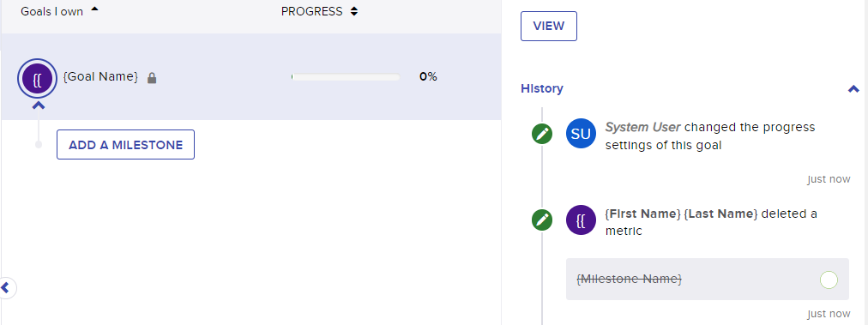Select the purple goal owner avatar in goal row
Image resolution: width=868 pixels, height=325 pixels.
37,79
